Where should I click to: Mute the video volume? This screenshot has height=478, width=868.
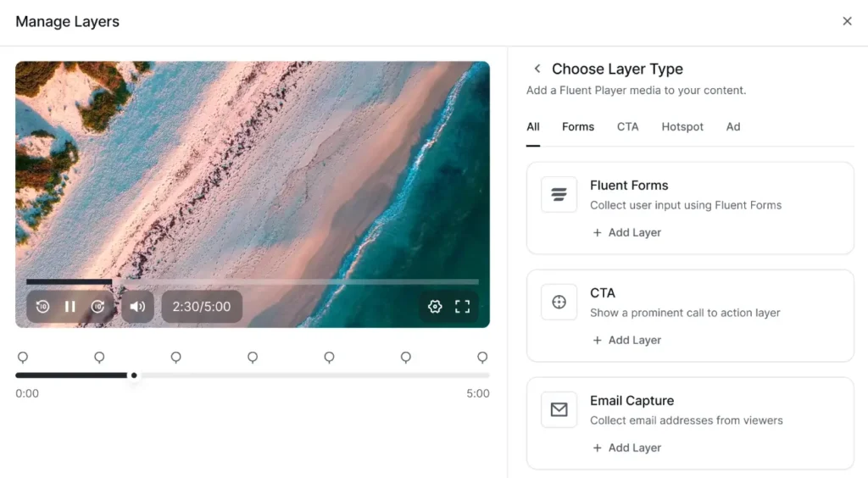137,307
